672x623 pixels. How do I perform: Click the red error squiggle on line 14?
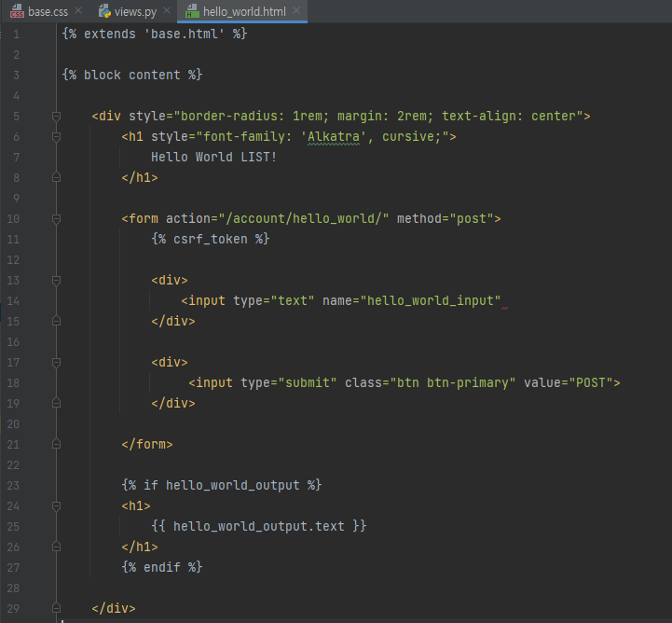[505, 308]
